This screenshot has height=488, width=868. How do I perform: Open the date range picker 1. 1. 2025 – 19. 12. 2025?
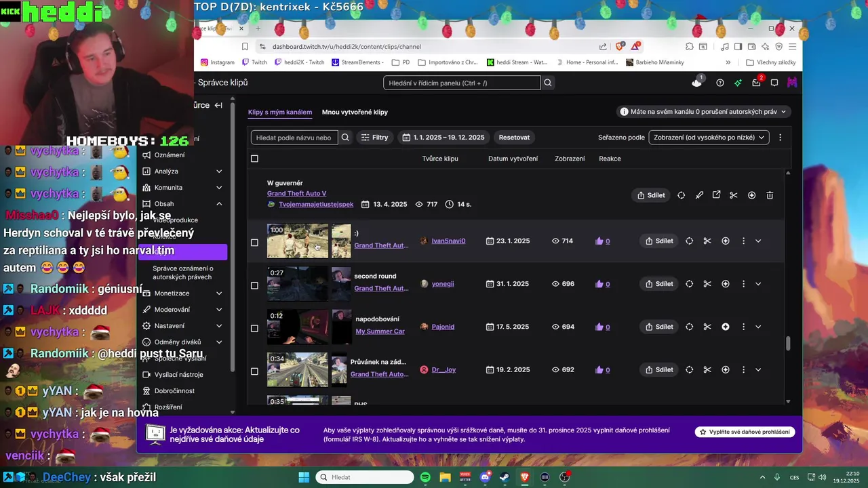click(x=443, y=138)
